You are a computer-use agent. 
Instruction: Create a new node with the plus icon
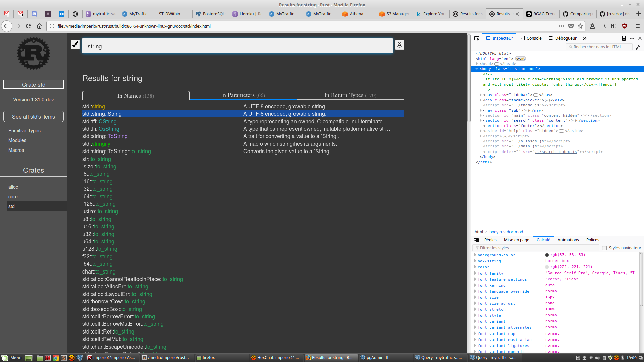[477, 47]
